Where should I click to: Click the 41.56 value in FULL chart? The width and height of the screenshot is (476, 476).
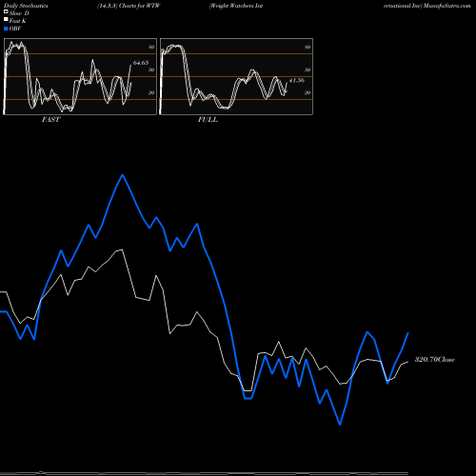coord(297,81)
